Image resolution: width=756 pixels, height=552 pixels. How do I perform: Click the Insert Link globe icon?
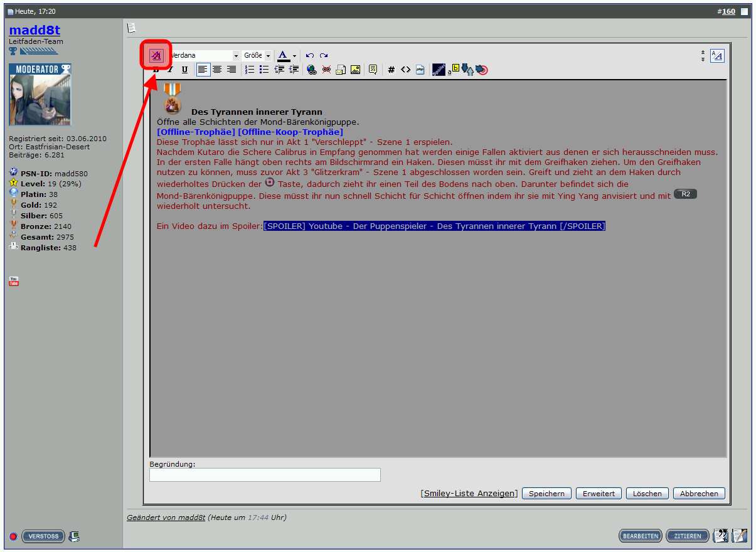click(x=312, y=70)
